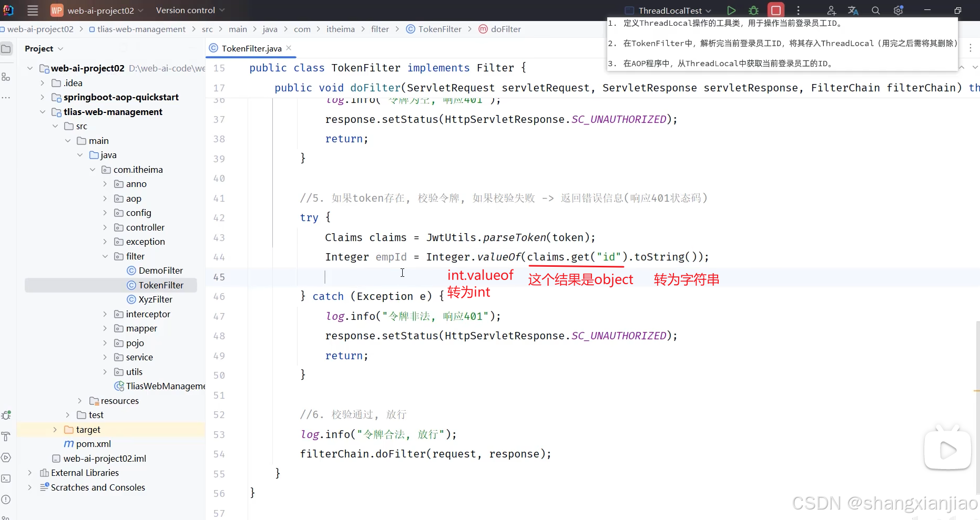Jump to previous highlighted error arrow
The width and height of the screenshot is (980, 520).
coord(962,67)
